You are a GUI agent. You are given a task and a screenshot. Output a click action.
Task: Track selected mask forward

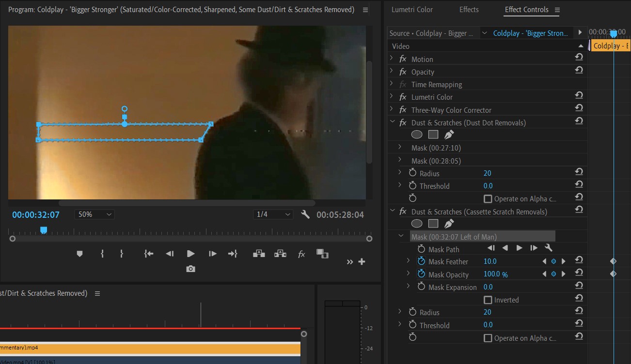tap(519, 248)
